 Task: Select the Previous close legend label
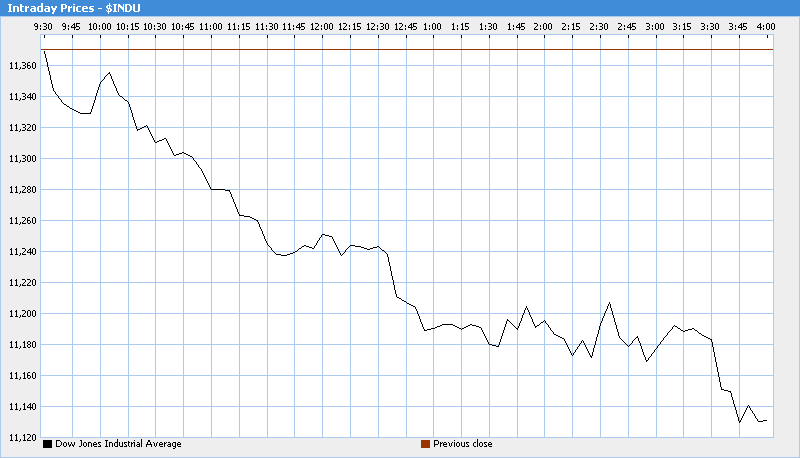coord(462,444)
